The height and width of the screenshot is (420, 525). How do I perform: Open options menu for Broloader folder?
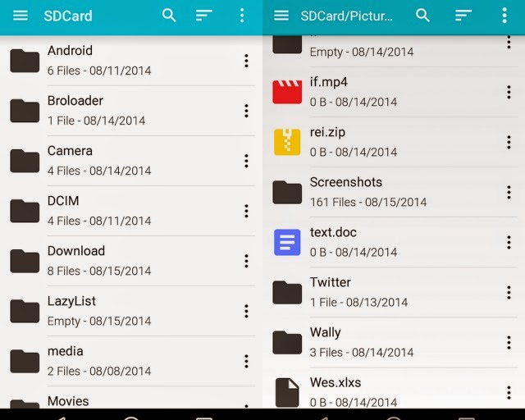pyautogui.click(x=246, y=111)
